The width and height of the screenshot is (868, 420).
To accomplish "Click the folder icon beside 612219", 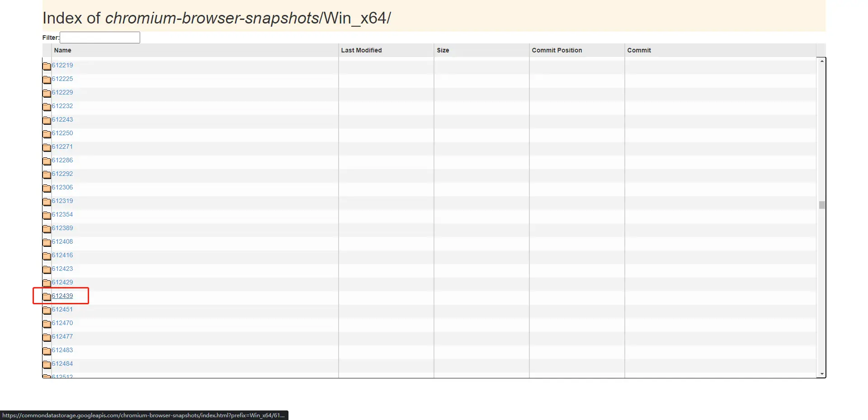I will coord(47,66).
